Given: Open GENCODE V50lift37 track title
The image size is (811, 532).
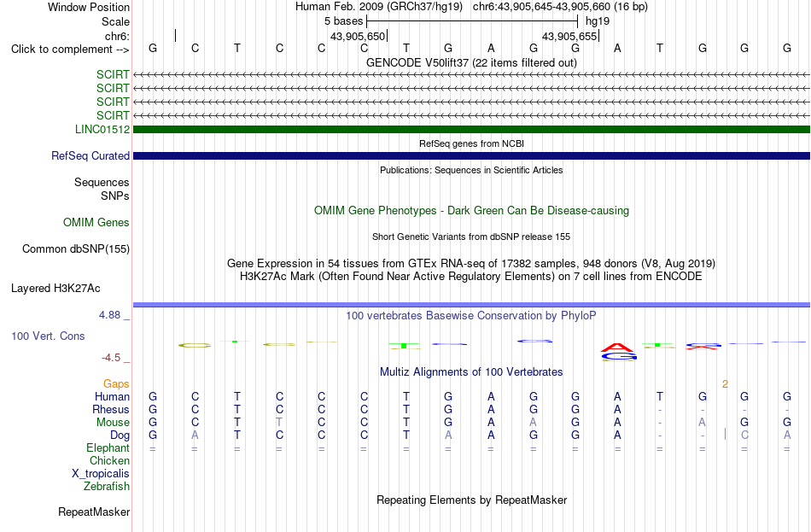Looking at the screenshot, I should pos(471,62).
